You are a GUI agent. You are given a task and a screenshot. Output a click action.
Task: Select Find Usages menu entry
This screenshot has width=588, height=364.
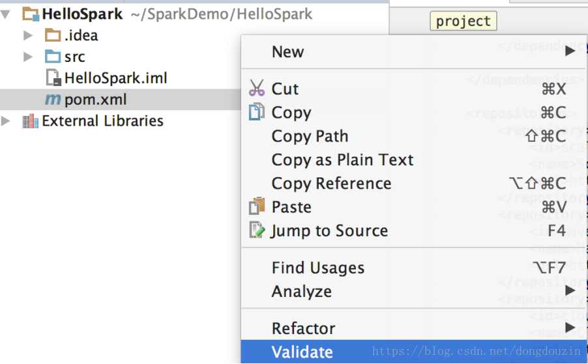tap(413, 268)
